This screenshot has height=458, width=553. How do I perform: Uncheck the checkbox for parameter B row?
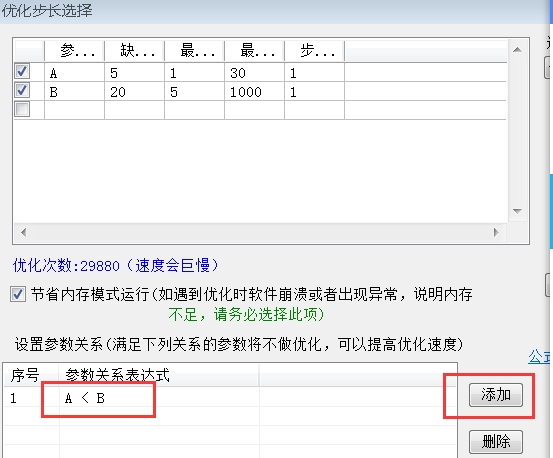coord(22,90)
